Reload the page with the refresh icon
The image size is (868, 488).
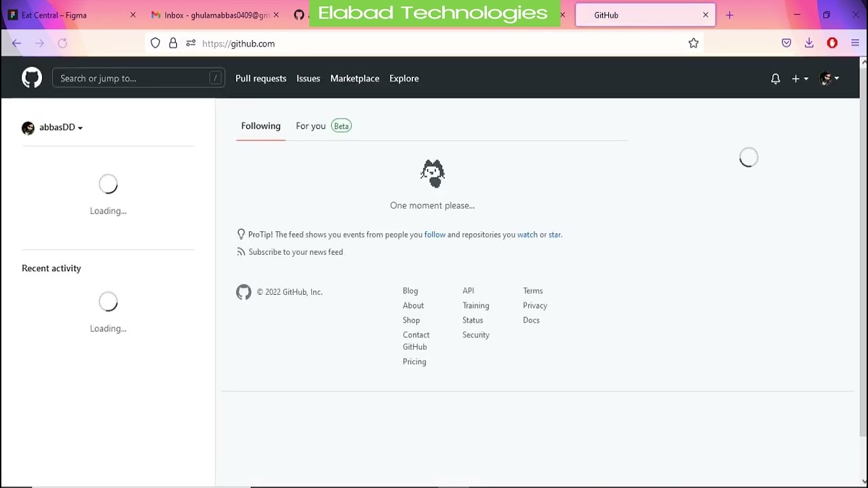[x=62, y=43]
